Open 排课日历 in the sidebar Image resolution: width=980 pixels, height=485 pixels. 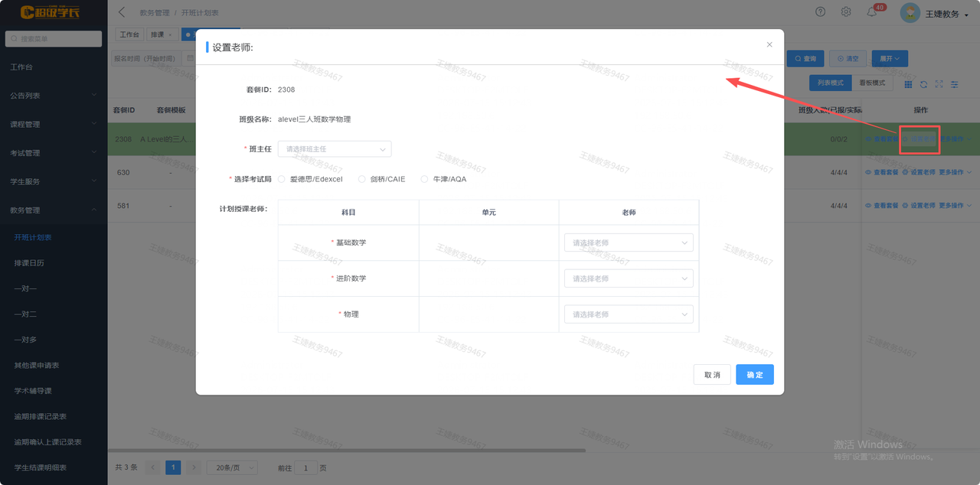click(29, 262)
